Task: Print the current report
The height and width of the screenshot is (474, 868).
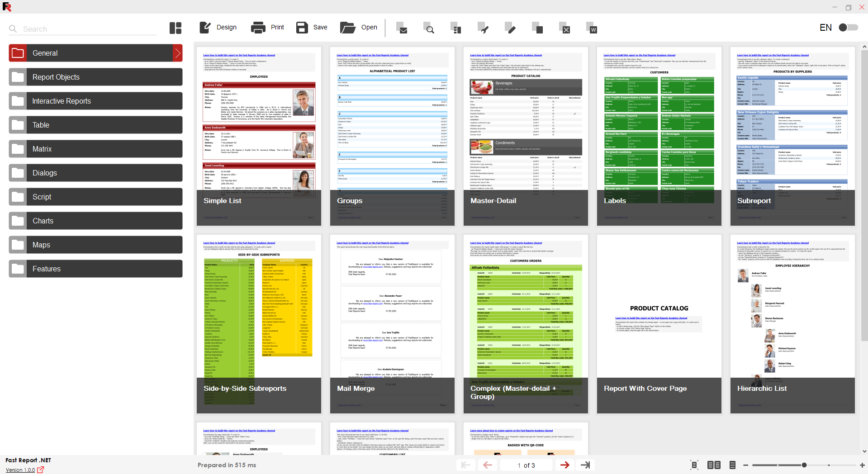Action: pos(267,28)
